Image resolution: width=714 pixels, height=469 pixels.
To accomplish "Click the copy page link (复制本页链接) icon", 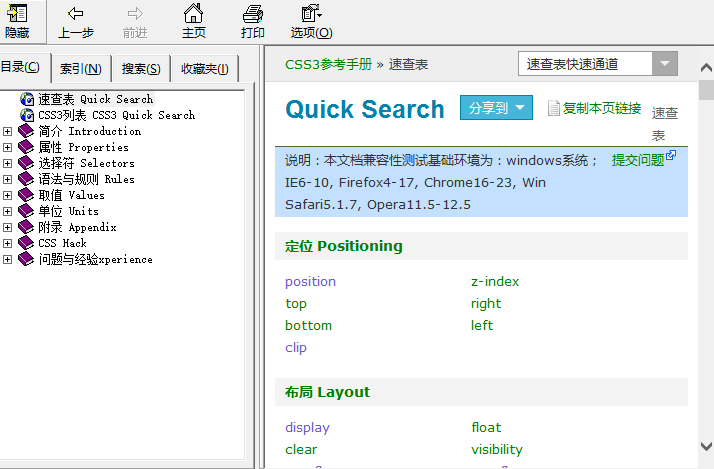I will [554, 108].
